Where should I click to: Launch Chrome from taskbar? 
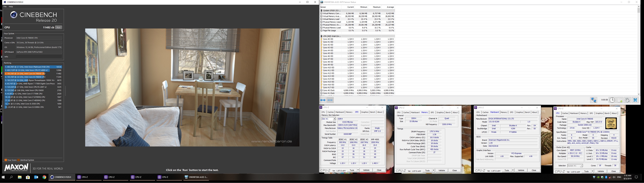[44, 177]
